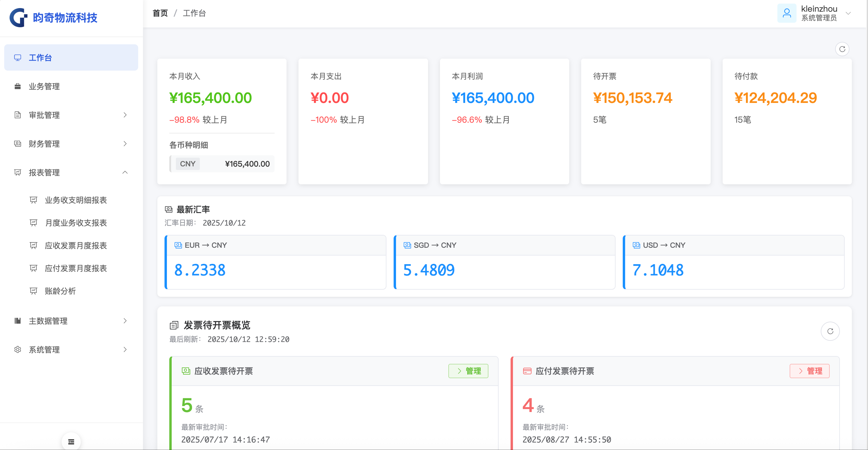Expand the 系统管理 menu chevron

coord(125,349)
